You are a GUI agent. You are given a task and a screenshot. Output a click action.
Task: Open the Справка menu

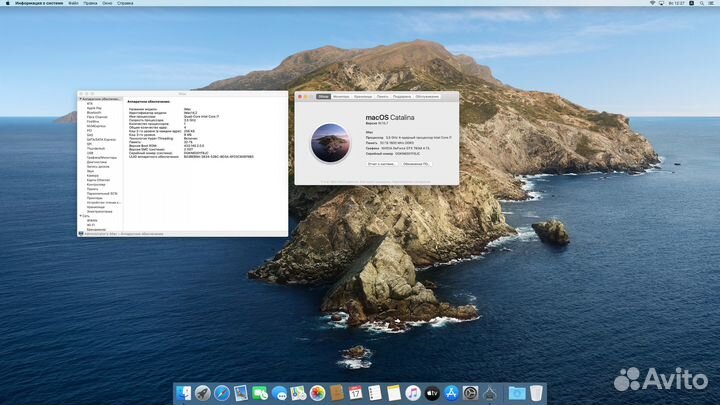[x=125, y=3]
